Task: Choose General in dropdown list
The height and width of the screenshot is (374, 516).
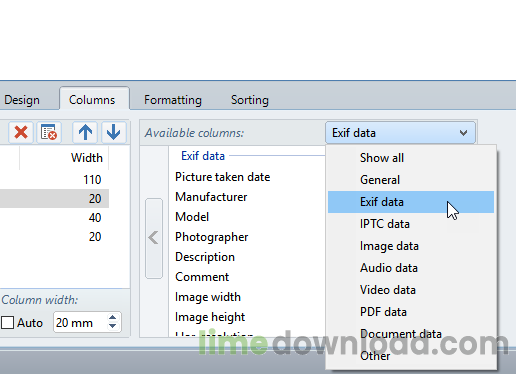Action: tap(411, 180)
